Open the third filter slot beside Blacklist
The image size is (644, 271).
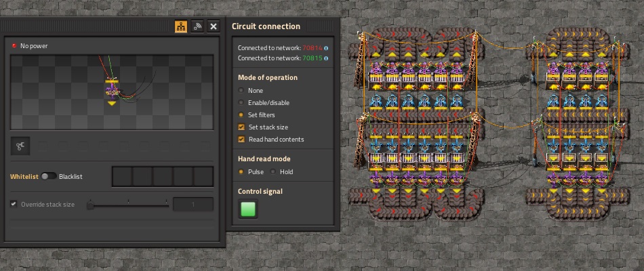click(163, 177)
